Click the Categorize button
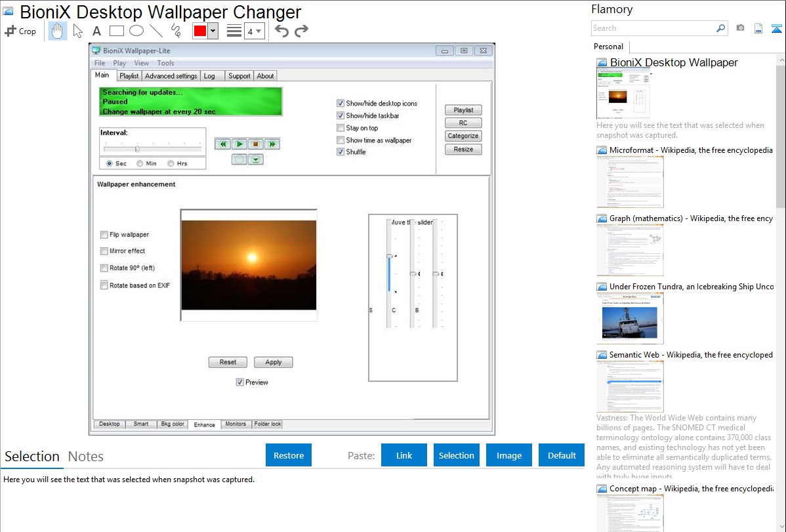This screenshot has height=532, width=786. coord(463,136)
